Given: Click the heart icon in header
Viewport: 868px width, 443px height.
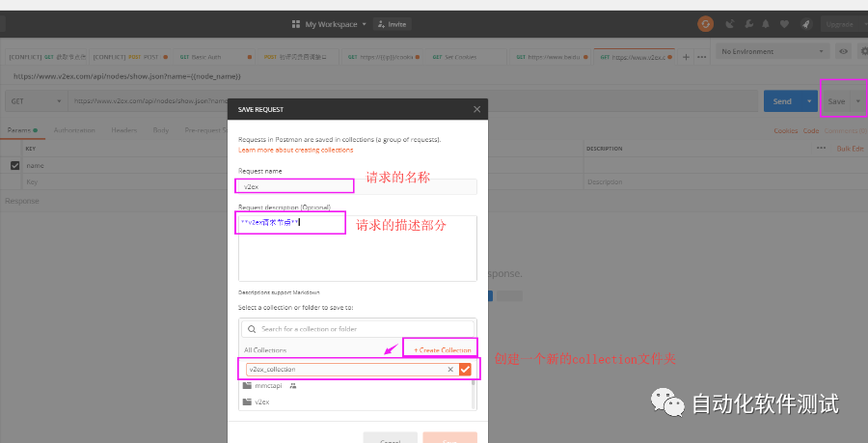Looking at the screenshot, I should click(784, 24).
